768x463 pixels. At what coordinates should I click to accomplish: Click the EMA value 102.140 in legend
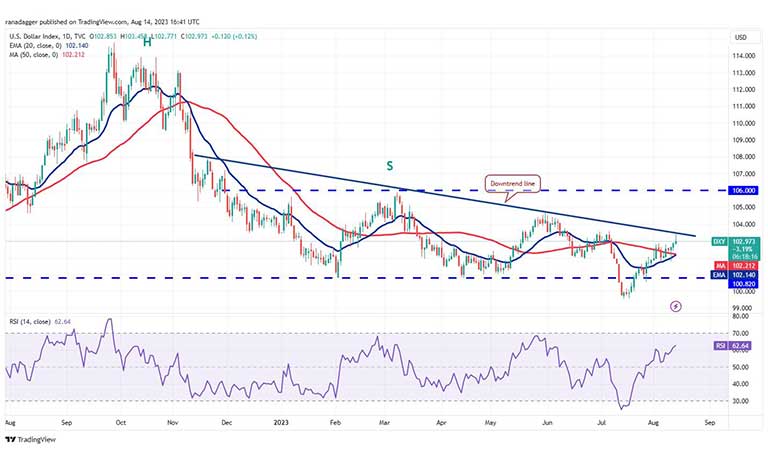[x=76, y=46]
